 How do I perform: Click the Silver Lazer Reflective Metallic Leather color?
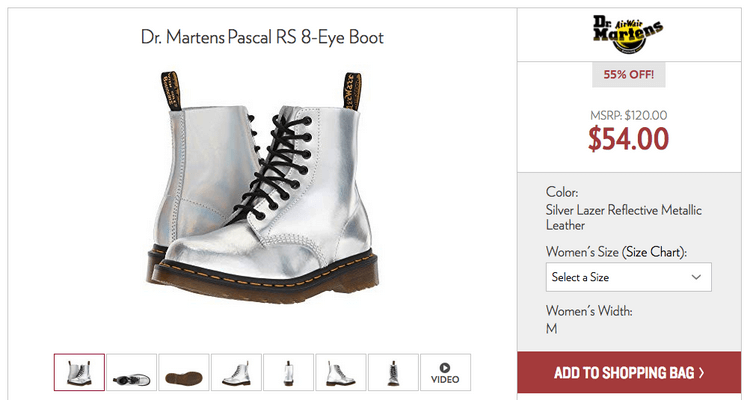point(624,217)
